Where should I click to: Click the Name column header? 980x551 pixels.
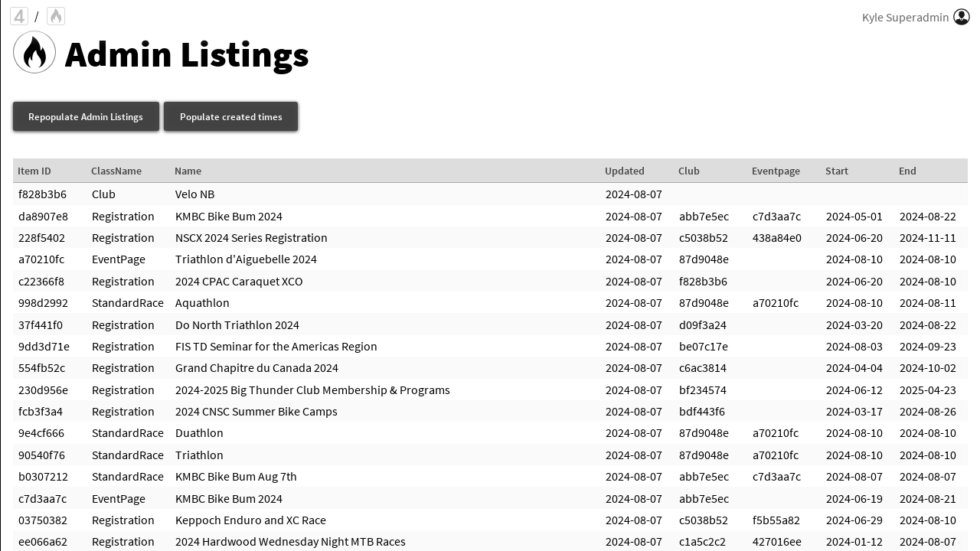188,171
